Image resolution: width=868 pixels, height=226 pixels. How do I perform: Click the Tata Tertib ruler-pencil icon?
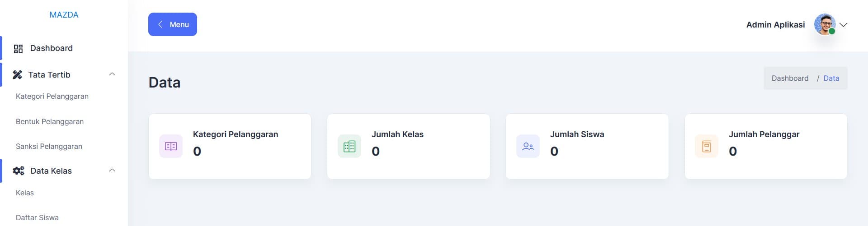[17, 75]
